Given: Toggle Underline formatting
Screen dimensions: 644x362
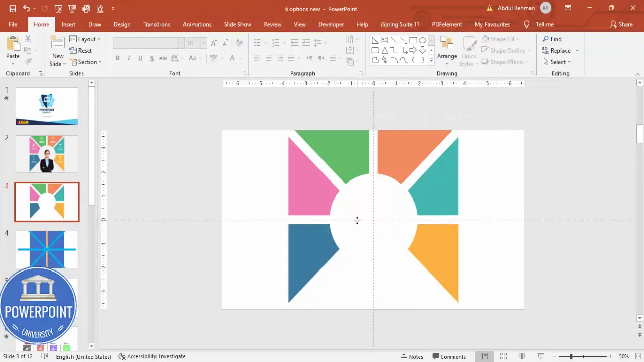Looking at the screenshot, I should 140,58.
